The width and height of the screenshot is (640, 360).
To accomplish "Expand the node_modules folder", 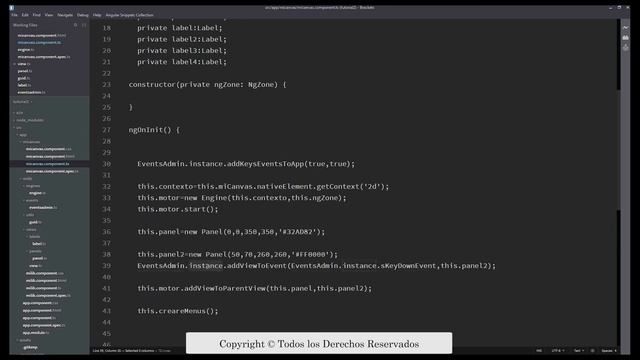I will tap(28, 120).
